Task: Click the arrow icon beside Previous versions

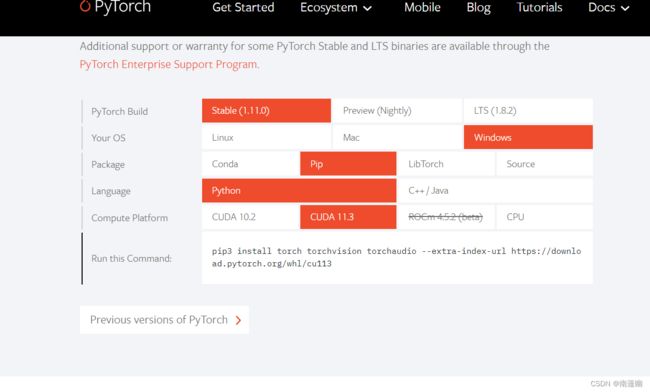Action: 238,320
